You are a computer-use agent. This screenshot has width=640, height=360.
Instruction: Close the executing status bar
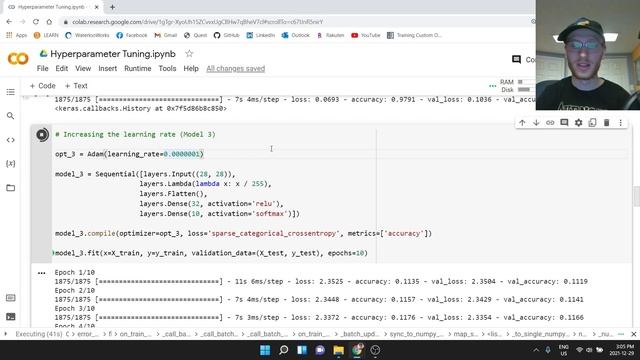coord(633,334)
